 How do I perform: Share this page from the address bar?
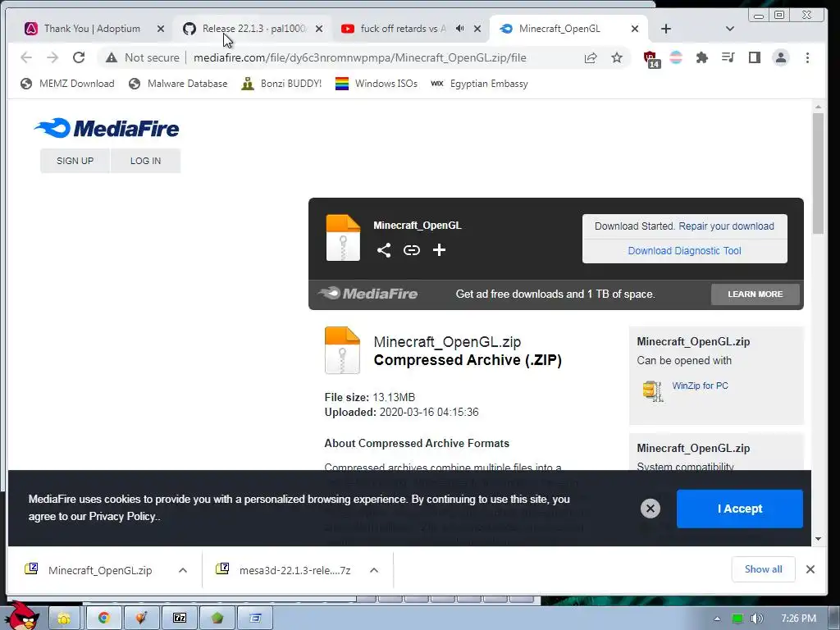tap(591, 58)
